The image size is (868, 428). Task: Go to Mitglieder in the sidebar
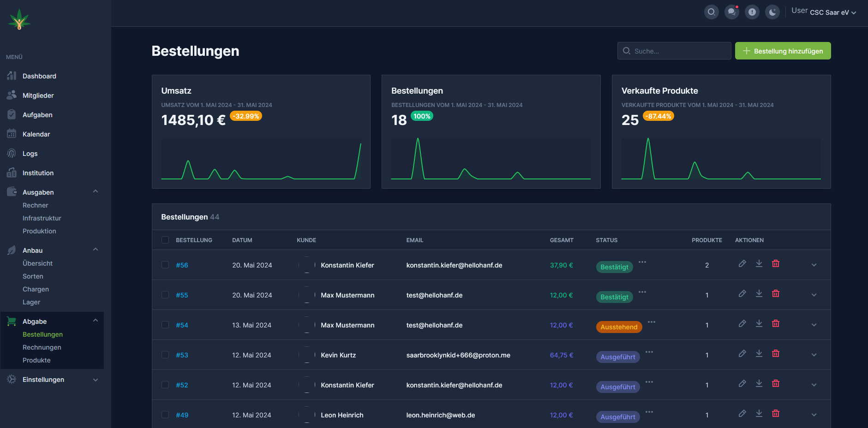click(38, 95)
